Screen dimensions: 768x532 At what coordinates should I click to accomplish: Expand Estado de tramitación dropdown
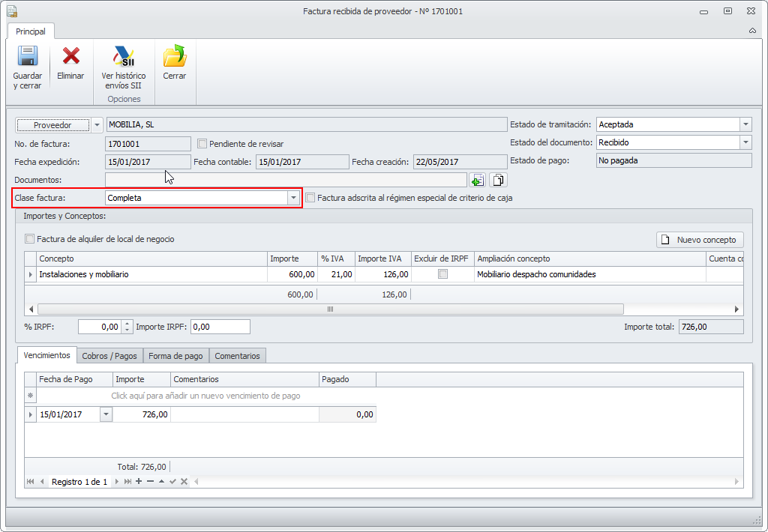(745, 124)
